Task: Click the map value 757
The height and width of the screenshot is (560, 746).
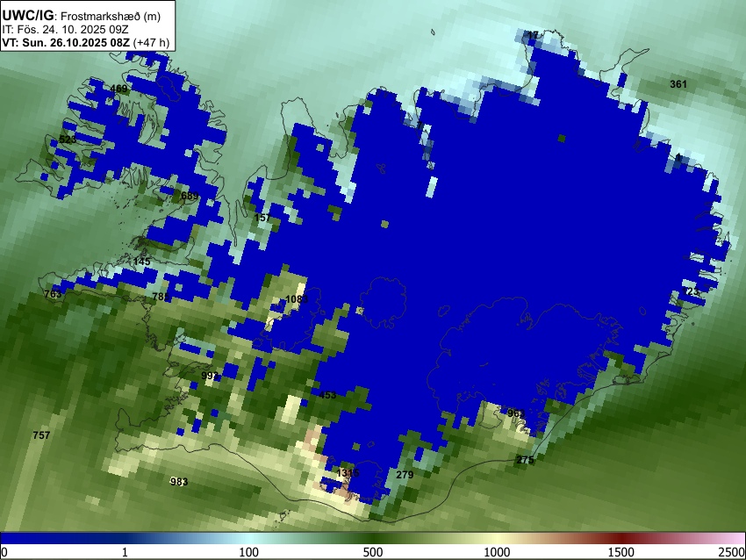Action: point(41,434)
